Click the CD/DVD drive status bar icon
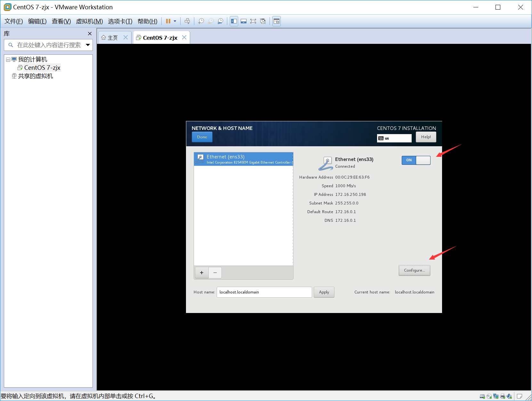532x401 pixels. pyautogui.click(x=489, y=396)
